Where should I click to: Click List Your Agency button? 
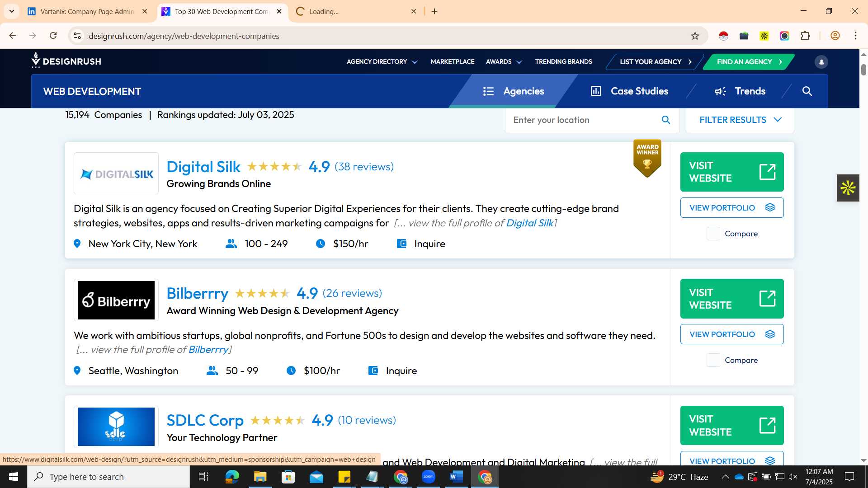tap(655, 62)
